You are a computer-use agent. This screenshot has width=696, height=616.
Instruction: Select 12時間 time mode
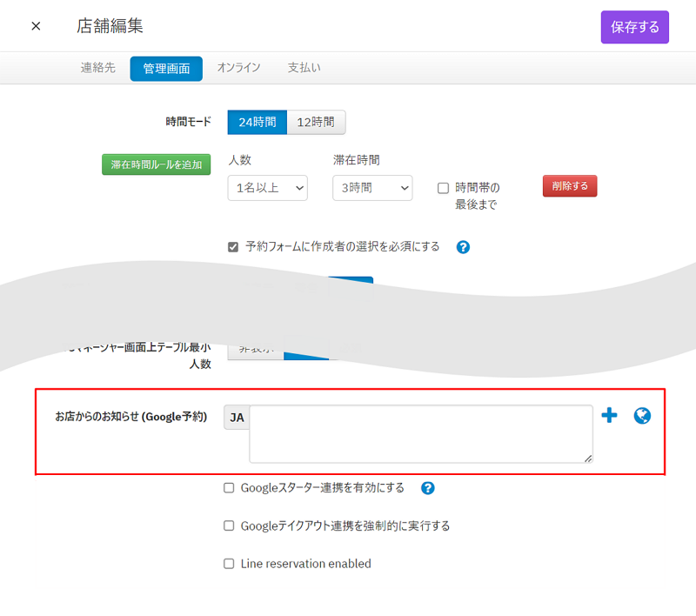point(316,123)
